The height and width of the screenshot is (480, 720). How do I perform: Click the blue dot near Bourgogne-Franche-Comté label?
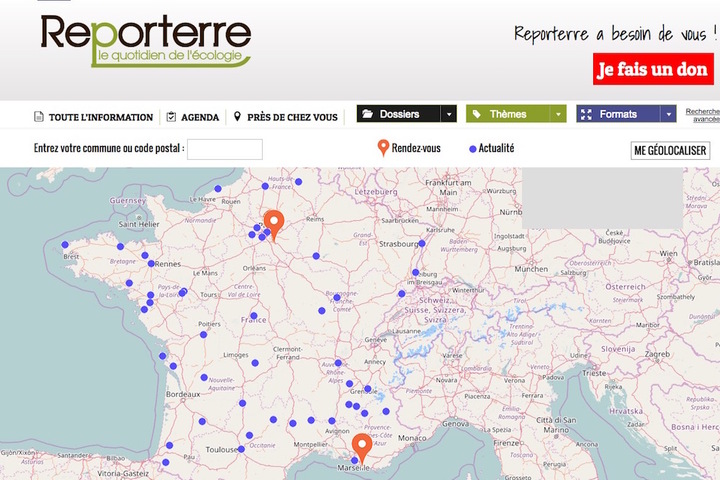tap(337, 298)
